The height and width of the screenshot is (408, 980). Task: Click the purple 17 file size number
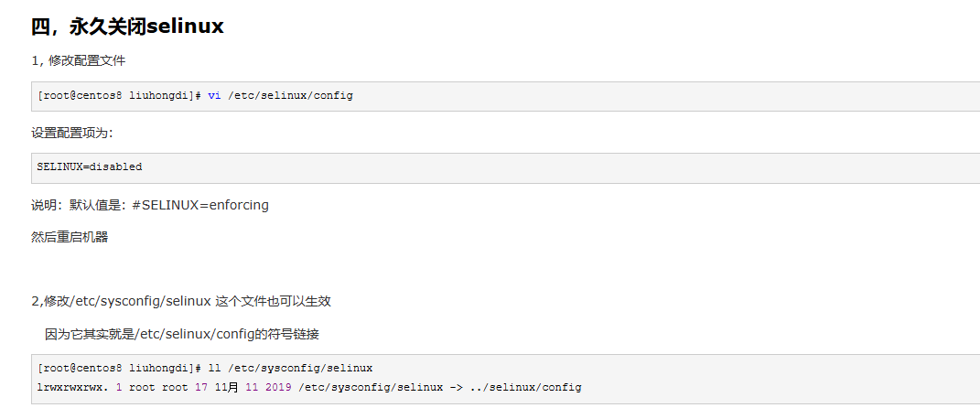pos(200,387)
